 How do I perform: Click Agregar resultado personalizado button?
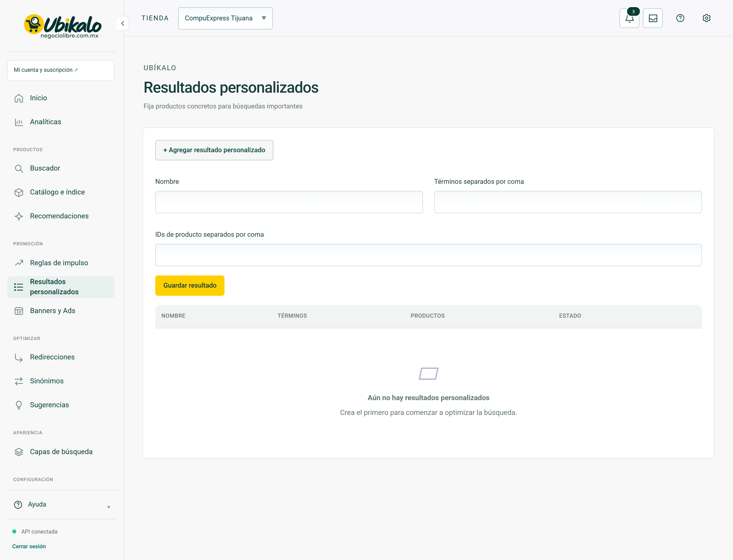pos(214,150)
